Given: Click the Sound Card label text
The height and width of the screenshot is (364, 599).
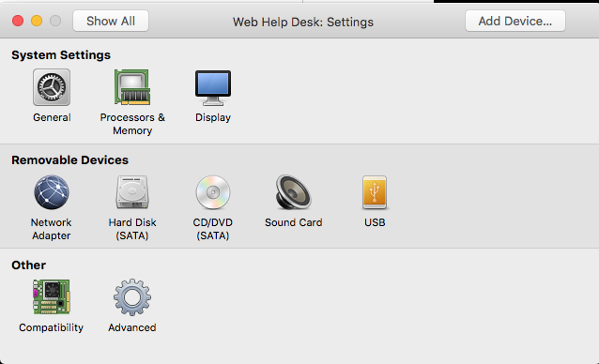Looking at the screenshot, I should point(293,222).
